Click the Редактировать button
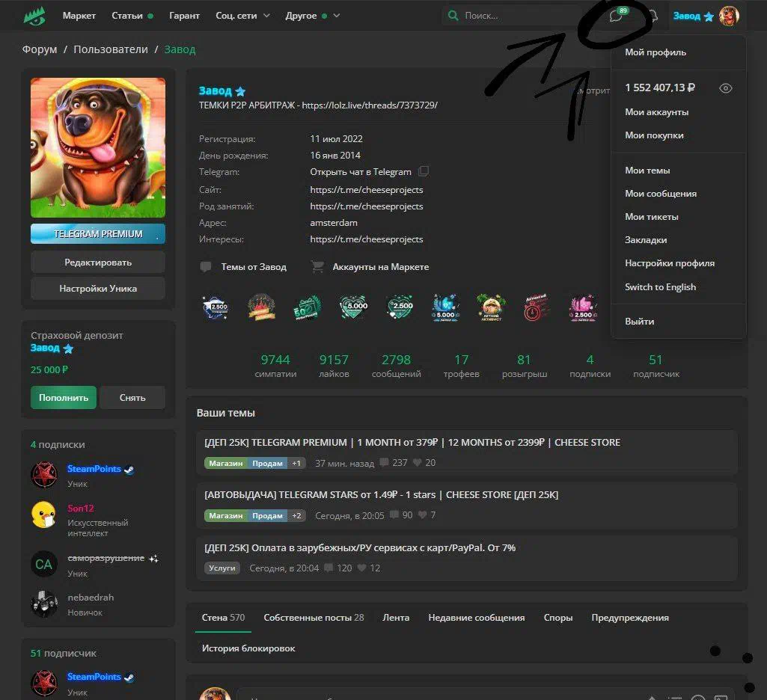Image resolution: width=767 pixels, height=700 pixels. click(x=98, y=262)
